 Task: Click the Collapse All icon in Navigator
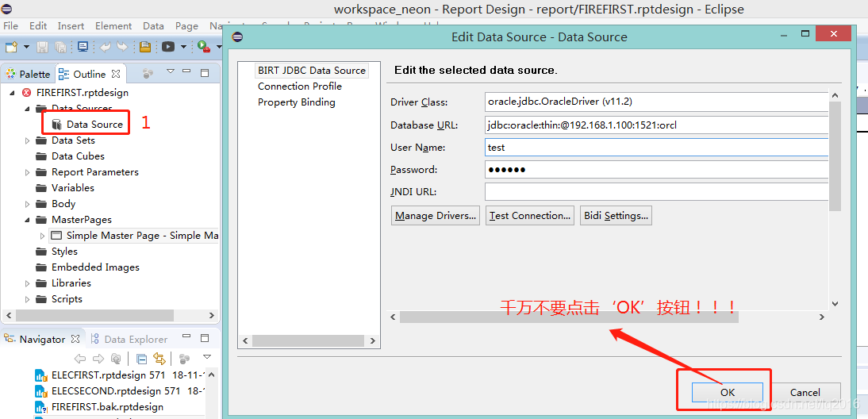click(x=141, y=359)
